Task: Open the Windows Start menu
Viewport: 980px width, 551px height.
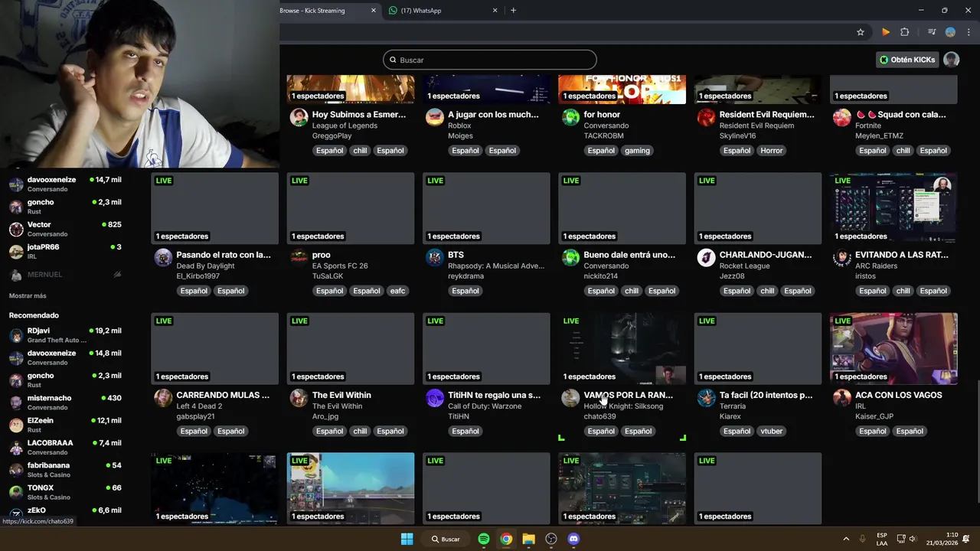Action: pos(407,539)
